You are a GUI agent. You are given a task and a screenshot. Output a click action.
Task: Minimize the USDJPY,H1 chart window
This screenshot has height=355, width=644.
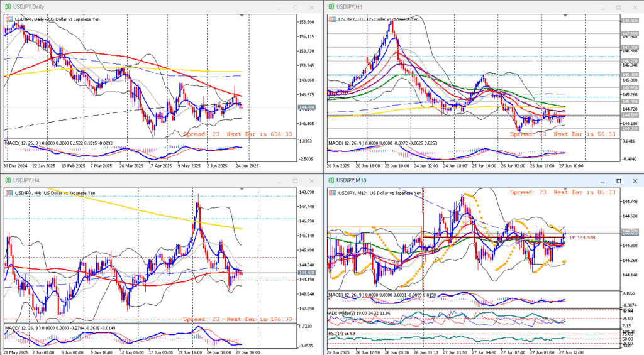tap(602, 8)
